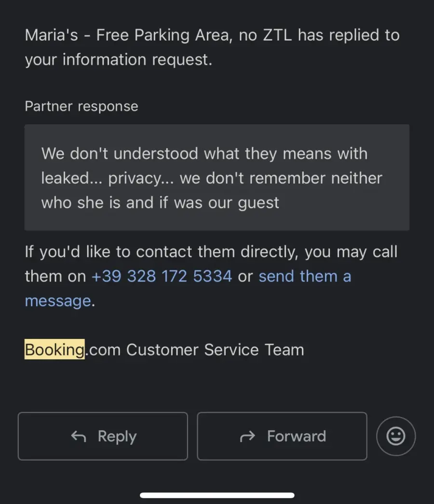
Task: Click the "We don't understood" sentence start
Action: (120, 154)
